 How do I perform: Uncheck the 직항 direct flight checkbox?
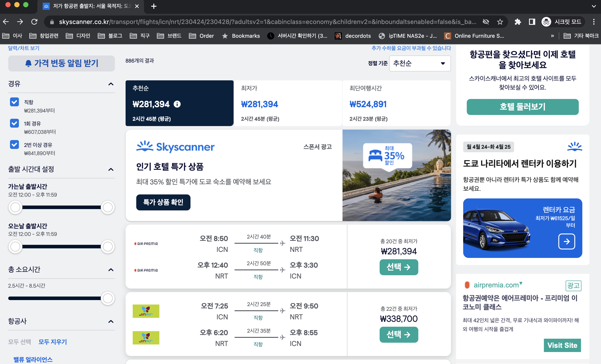point(14,102)
